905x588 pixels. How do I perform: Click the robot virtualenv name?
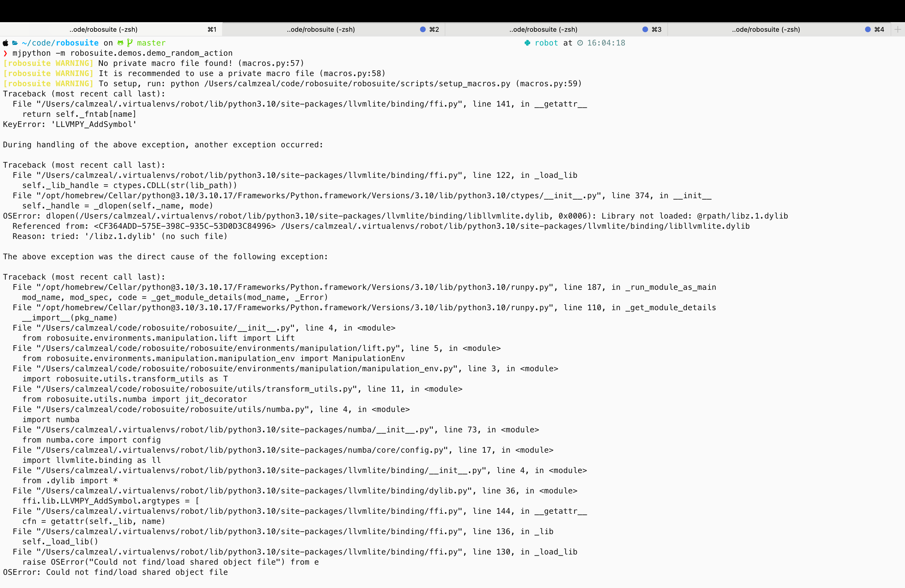(x=546, y=43)
